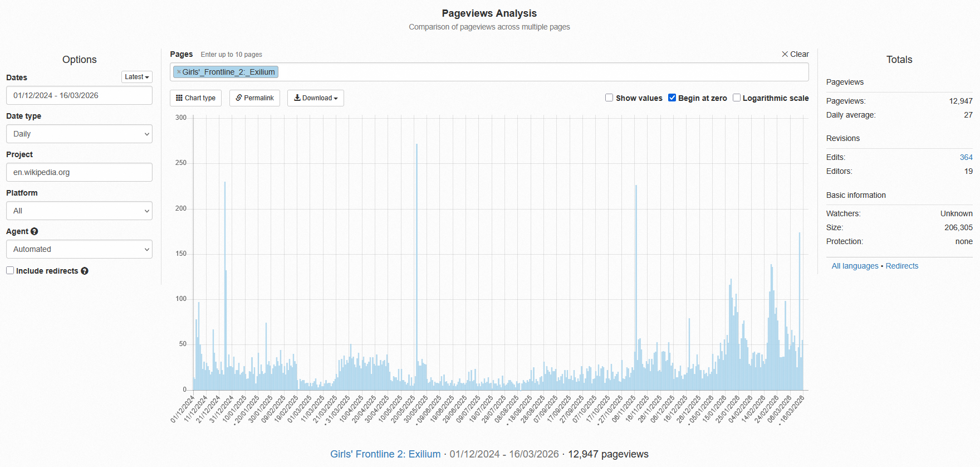Open the Girls' Frontline 2: Exilium article link

385,454
